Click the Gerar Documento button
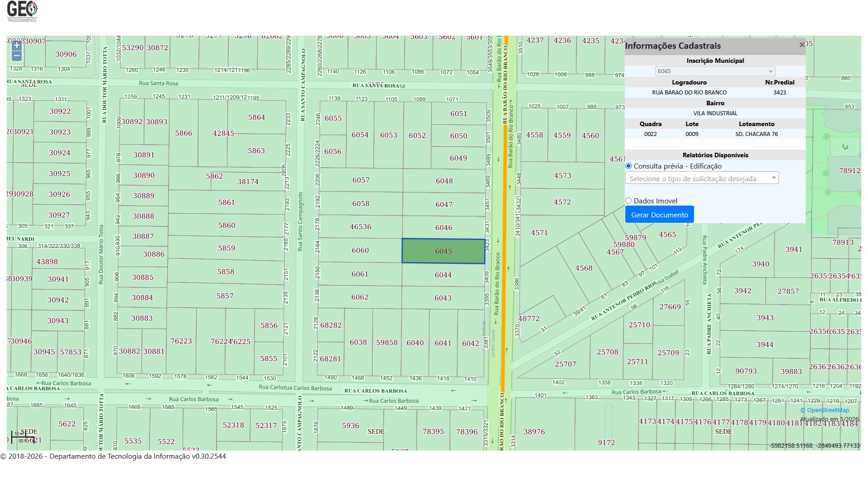The height and width of the screenshot is (479, 868). [660, 215]
